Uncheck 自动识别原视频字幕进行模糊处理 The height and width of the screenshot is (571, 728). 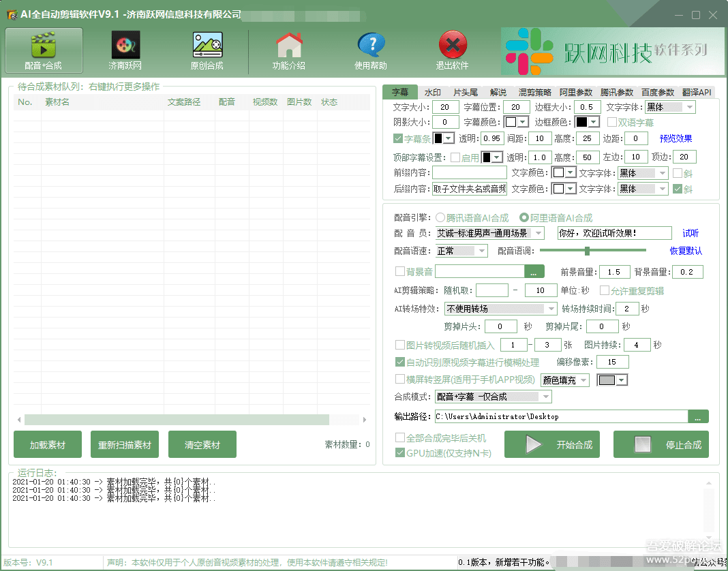point(399,362)
